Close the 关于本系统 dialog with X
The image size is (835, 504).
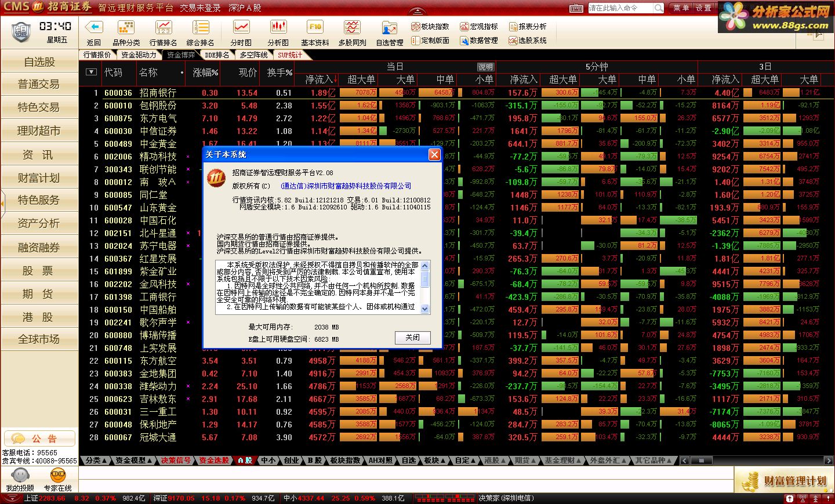(x=434, y=154)
